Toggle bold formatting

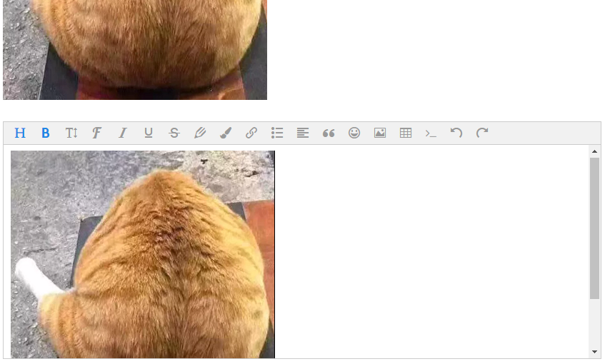click(x=46, y=133)
